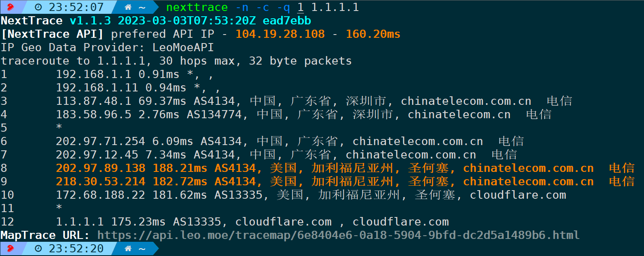The height and width of the screenshot is (256, 644).
Task: Click the version text v1.1.3
Action: tap(90, 21)
